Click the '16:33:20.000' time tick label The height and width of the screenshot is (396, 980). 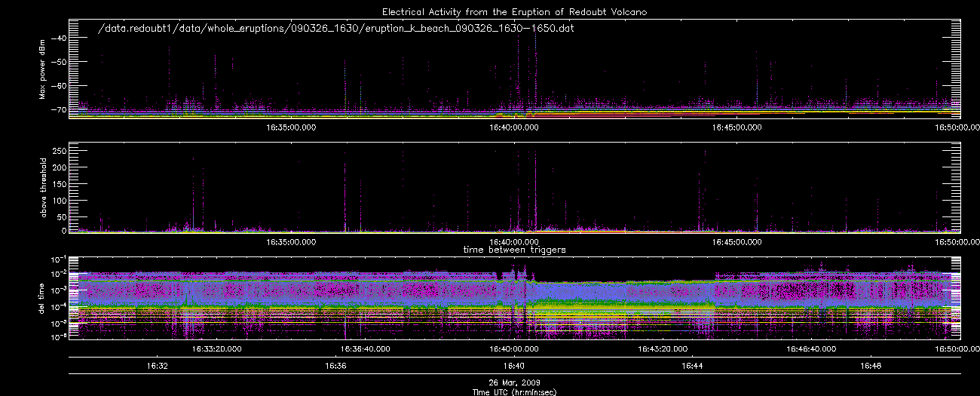coord(217,349)
